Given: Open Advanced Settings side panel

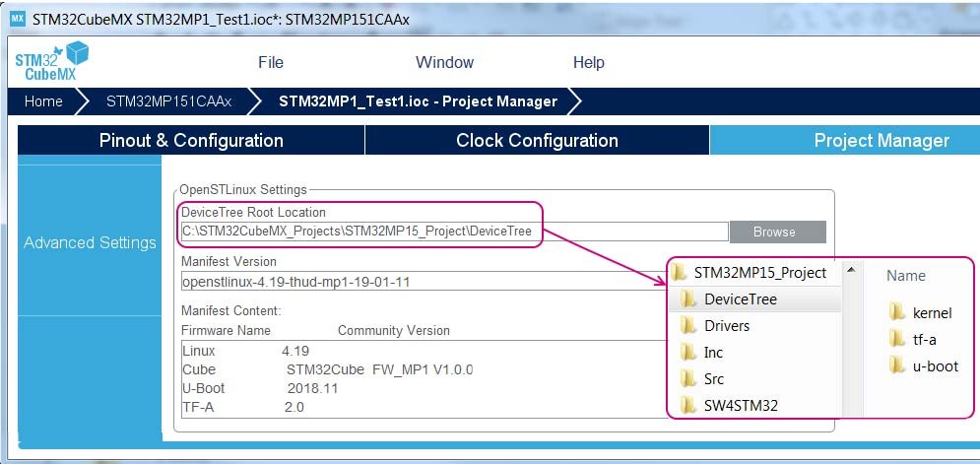Looking at the screenshot, I should (x=90, y=242).
